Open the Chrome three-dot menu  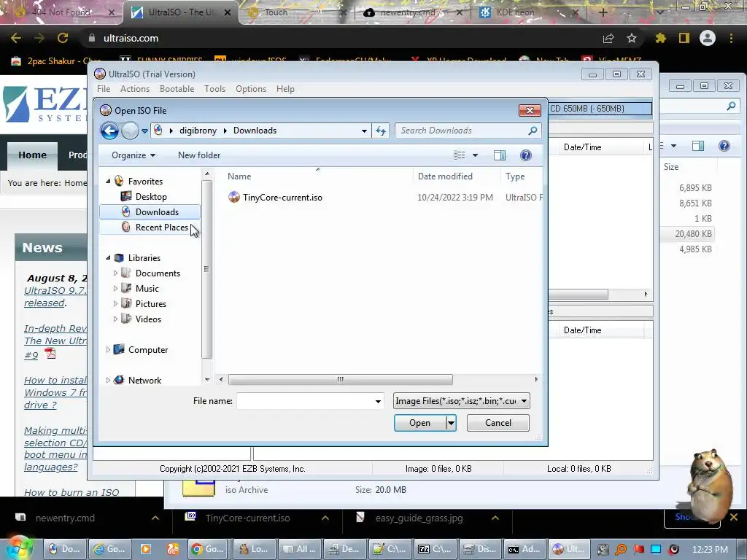click(731, 38)
